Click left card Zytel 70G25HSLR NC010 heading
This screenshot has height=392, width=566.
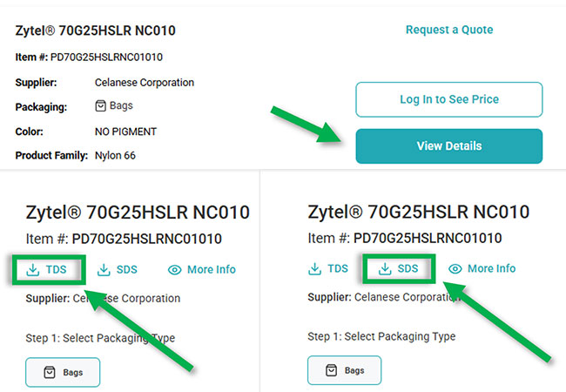(138, 213)
